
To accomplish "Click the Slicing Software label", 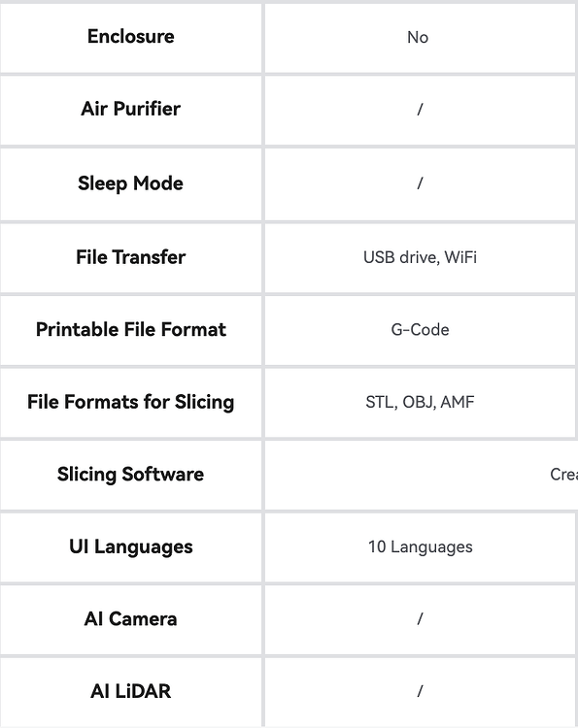I will click(x=130, y=475).
